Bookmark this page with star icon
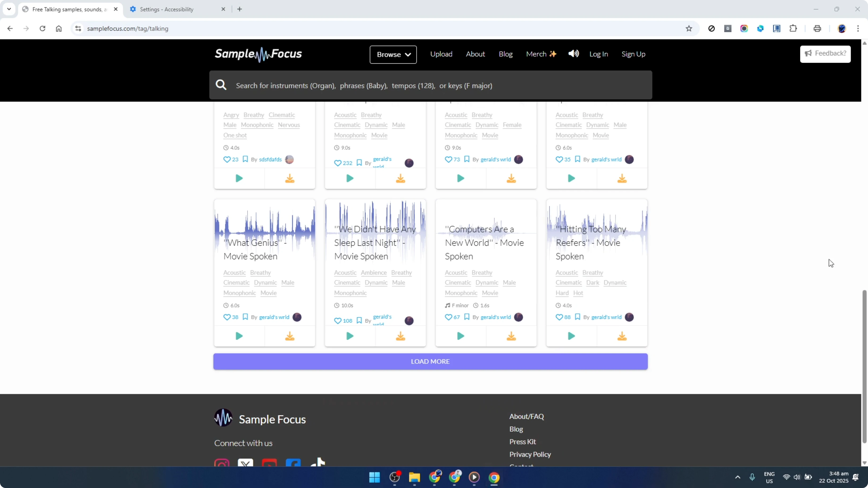 (x=689, y=29)
